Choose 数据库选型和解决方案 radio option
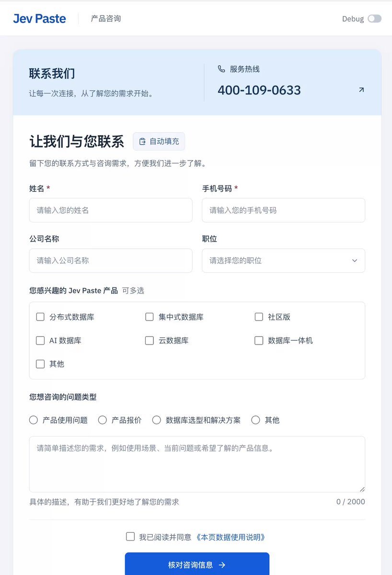Image resolution: width=392 pixels, height=575 pixels. [x=156, y=420]
